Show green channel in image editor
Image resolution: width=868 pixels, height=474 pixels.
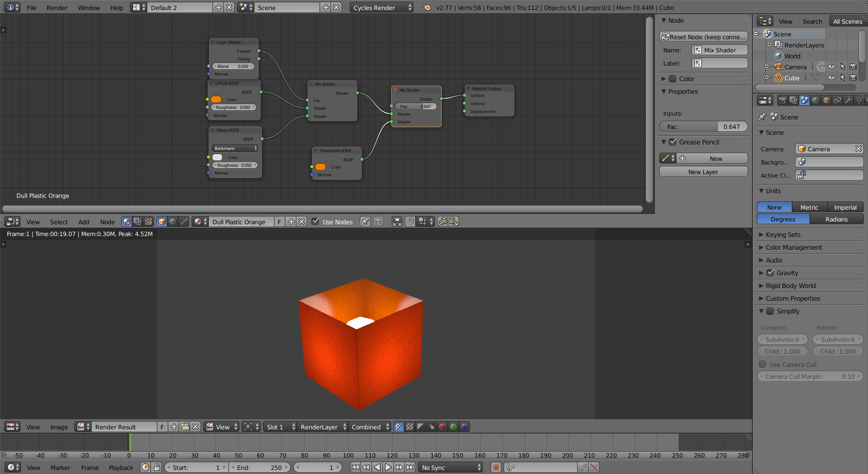453,427
